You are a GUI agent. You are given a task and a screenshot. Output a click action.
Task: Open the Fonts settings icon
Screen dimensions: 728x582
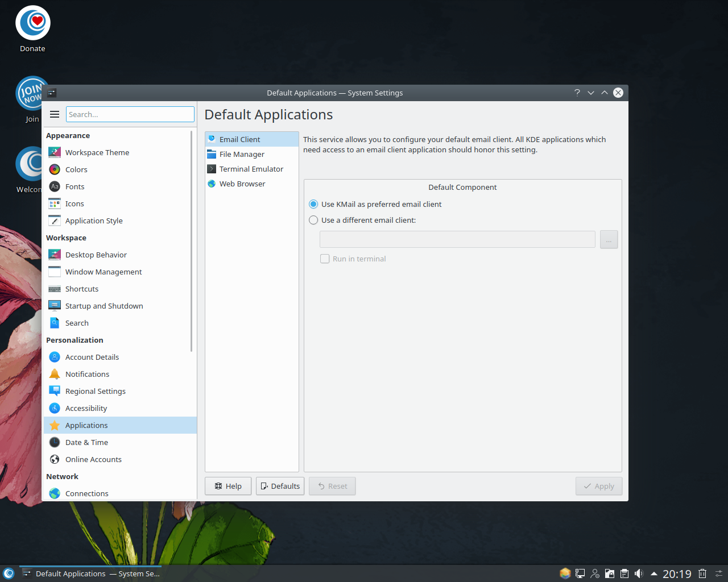[x=55, y=186]
